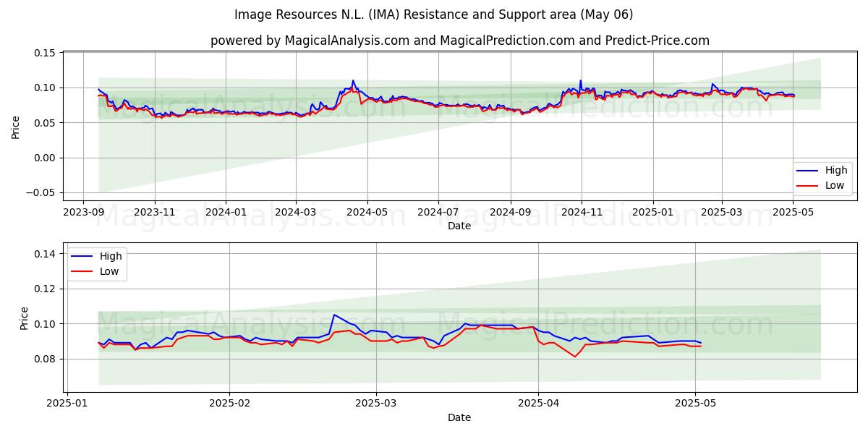Click the bottom chart x-axis label '2025-01'
Image resolution: width=868 pixels, height=434 pixels.
(67, 404)
